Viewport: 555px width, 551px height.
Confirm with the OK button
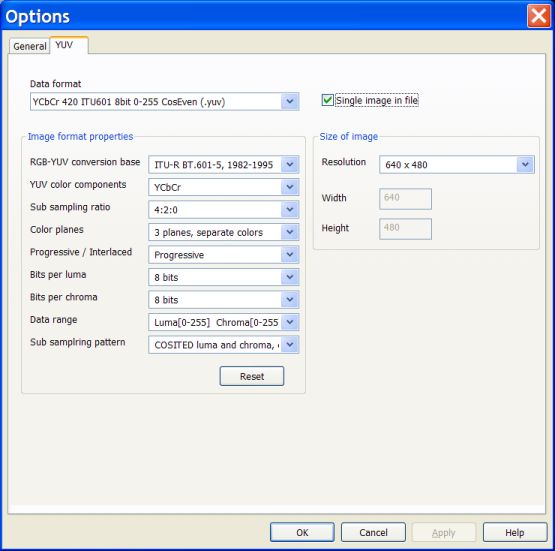point(302,532)
